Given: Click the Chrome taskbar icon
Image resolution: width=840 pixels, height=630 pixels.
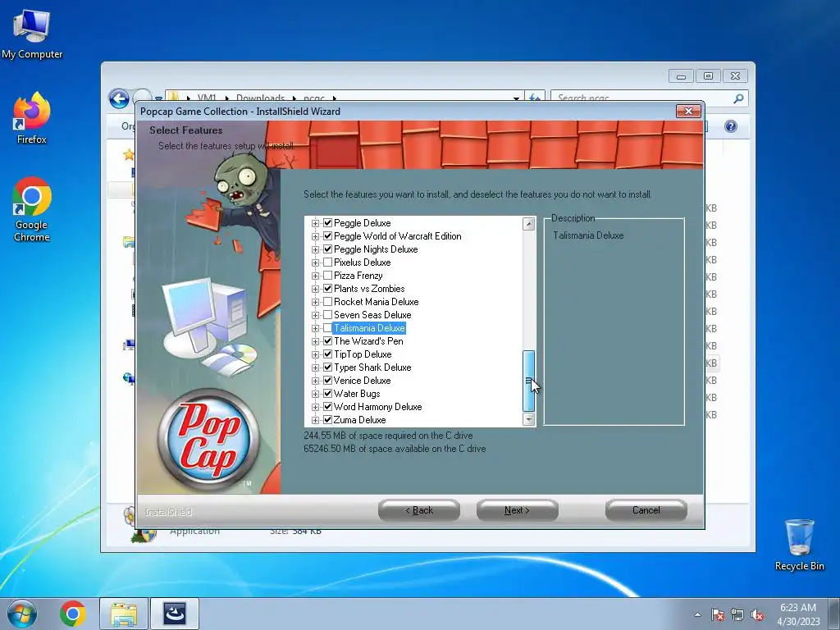Looking at the screenshot, I should [x=73, y=614].
